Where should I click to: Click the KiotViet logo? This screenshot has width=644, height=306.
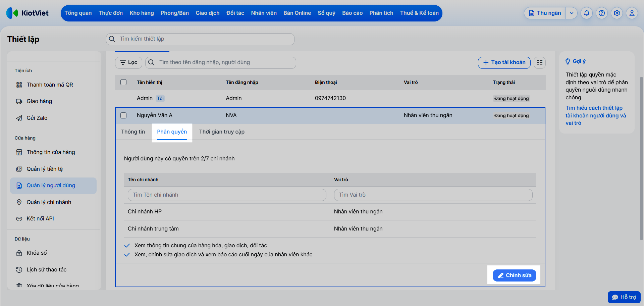[x=27, y=13]
